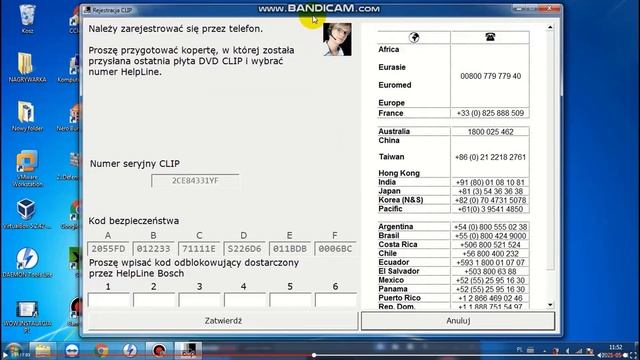Select the Argentina helpline number
Viewport: 640px width, 360px height.
tap(490, 227)
